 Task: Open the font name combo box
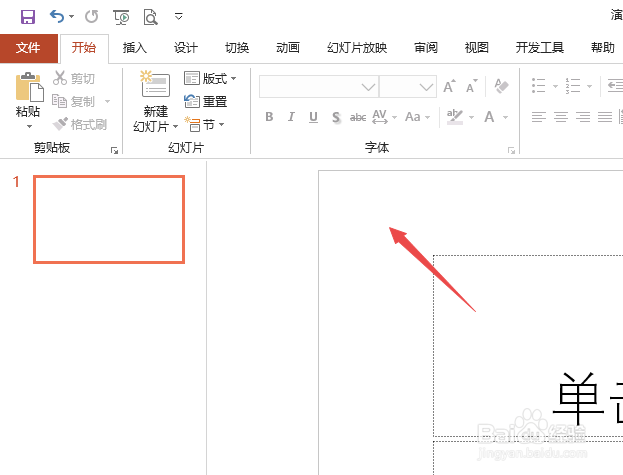[x=319, y=86]
